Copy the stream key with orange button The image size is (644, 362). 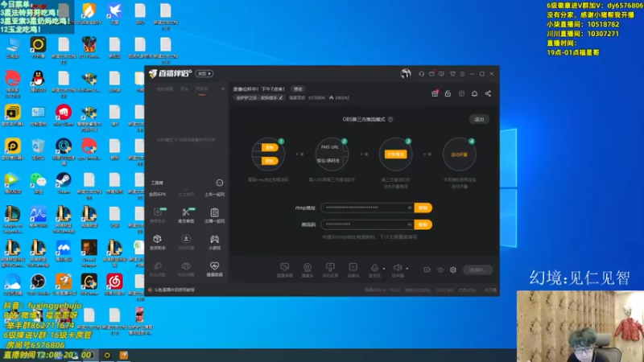[423, 224]
